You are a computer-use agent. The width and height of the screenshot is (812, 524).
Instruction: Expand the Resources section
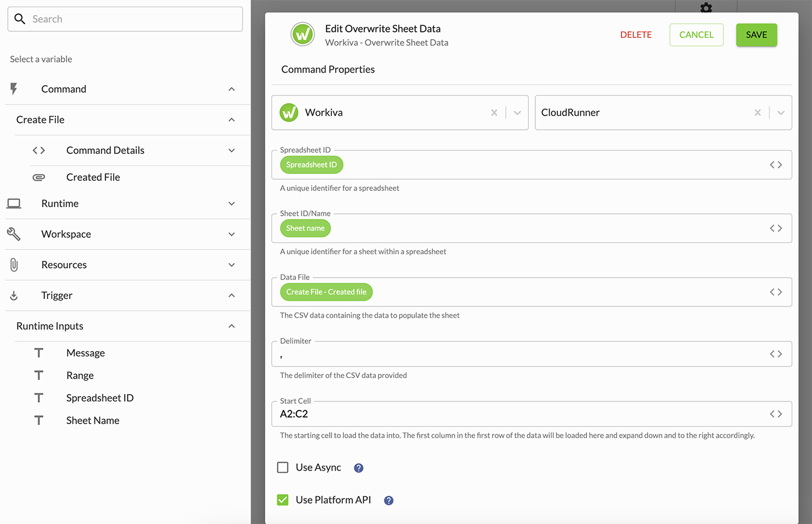tap(232, 265)
